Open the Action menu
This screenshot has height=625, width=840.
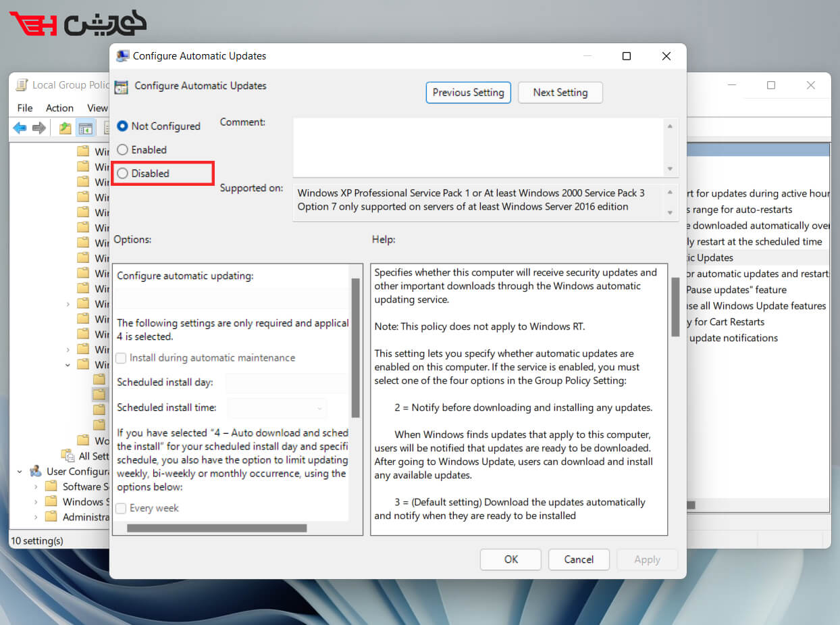(x=59, y=107)
